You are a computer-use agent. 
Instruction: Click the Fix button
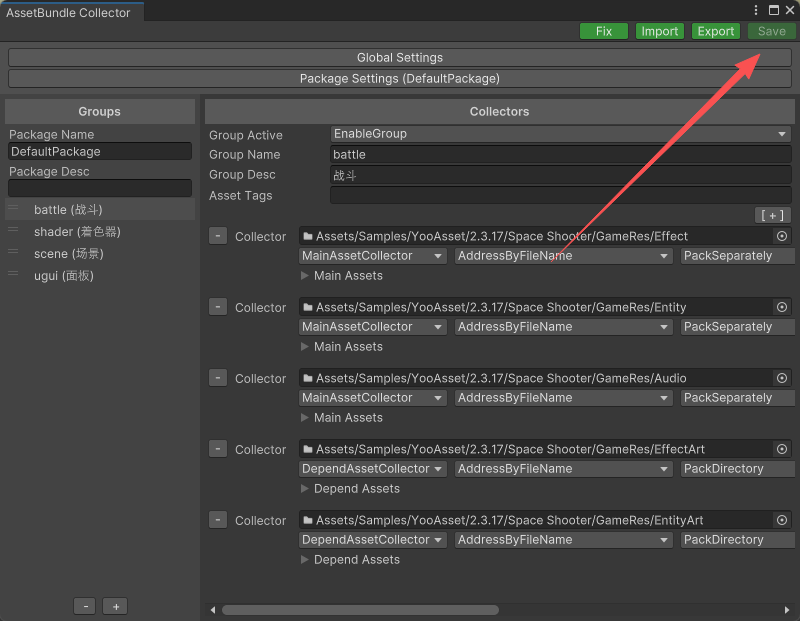(604, 31)
